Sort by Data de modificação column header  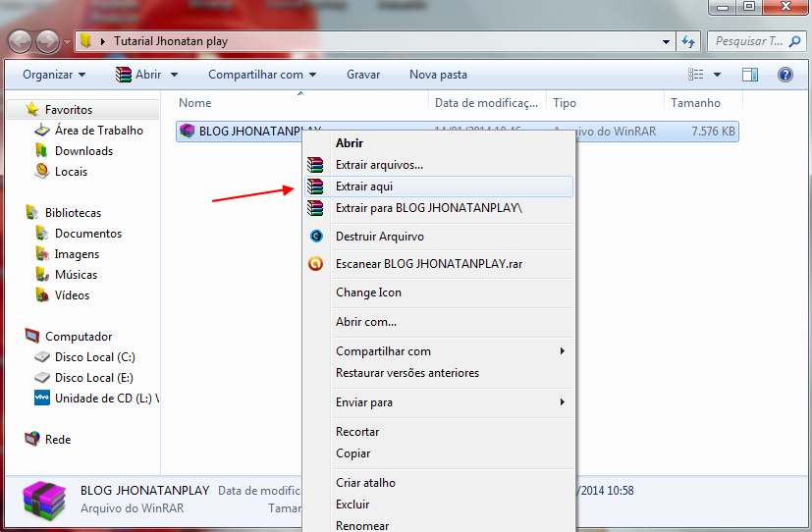(x=487, y=103)
